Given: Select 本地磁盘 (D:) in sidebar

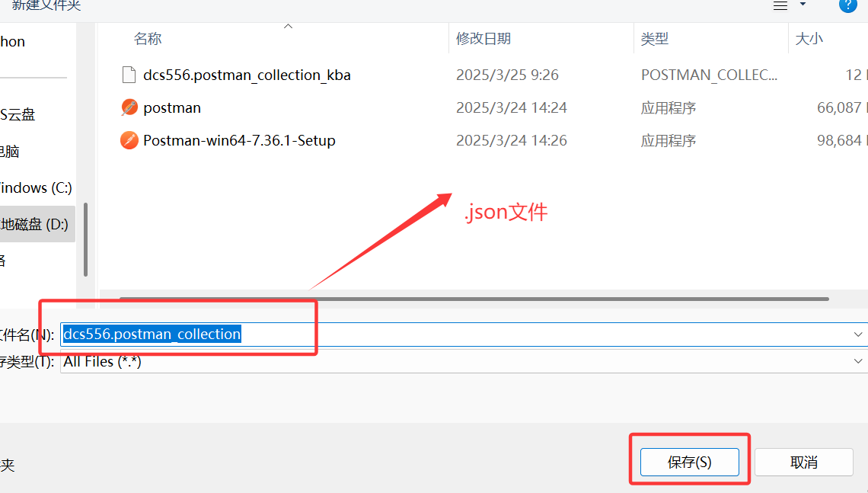Looking at the screenshot, I should 36,224.
